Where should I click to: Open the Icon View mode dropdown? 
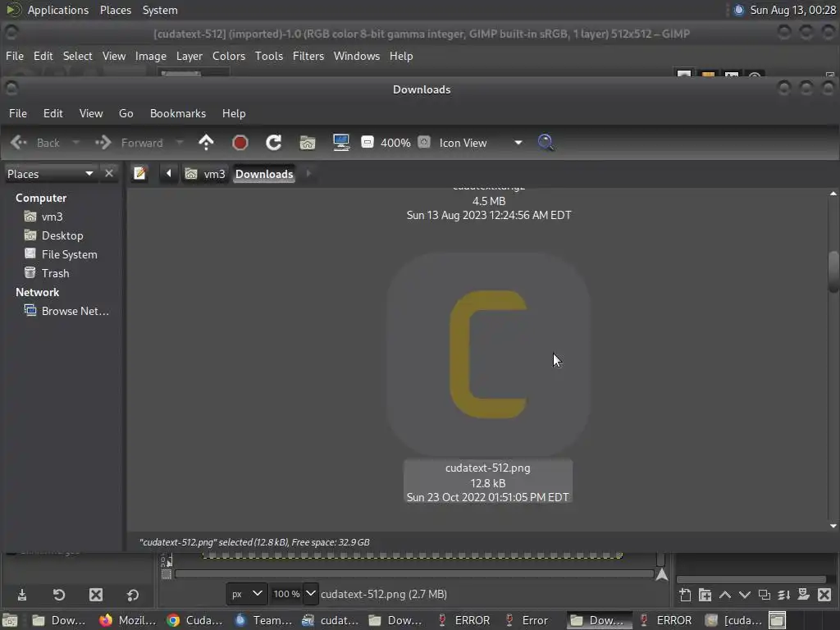[480, 143]
